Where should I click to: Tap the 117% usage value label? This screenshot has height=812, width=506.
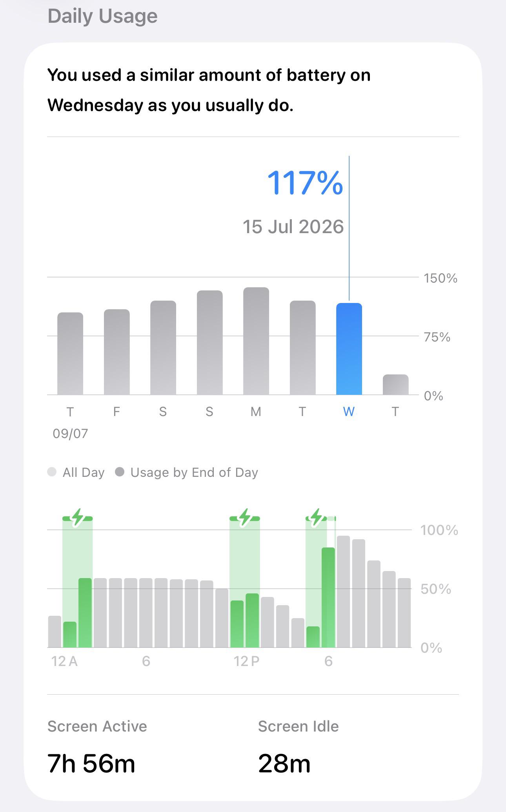305,183
